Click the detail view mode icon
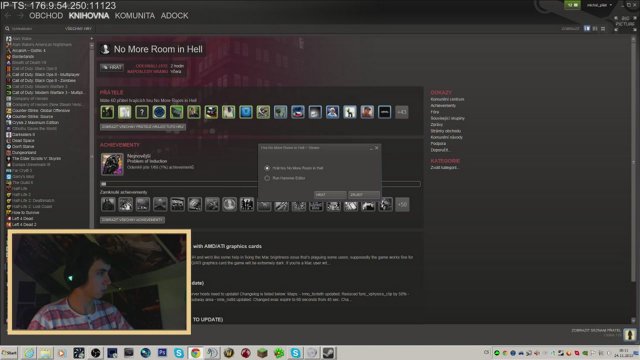Image resolution: width=640 pixels, height=360 pixels. (587, 29)
